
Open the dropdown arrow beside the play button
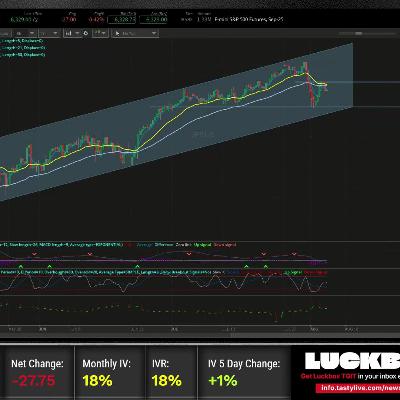pyautogui.click(x=154, y=33)
